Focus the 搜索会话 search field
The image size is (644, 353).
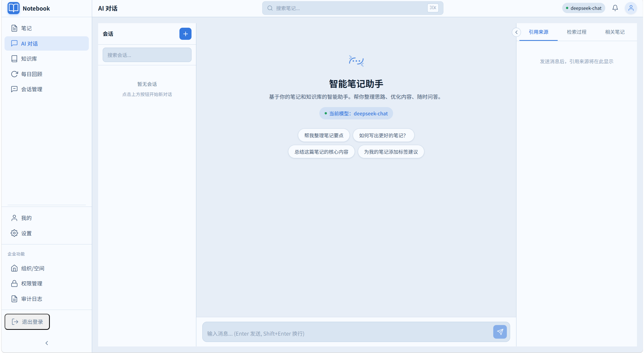(147, 55)
